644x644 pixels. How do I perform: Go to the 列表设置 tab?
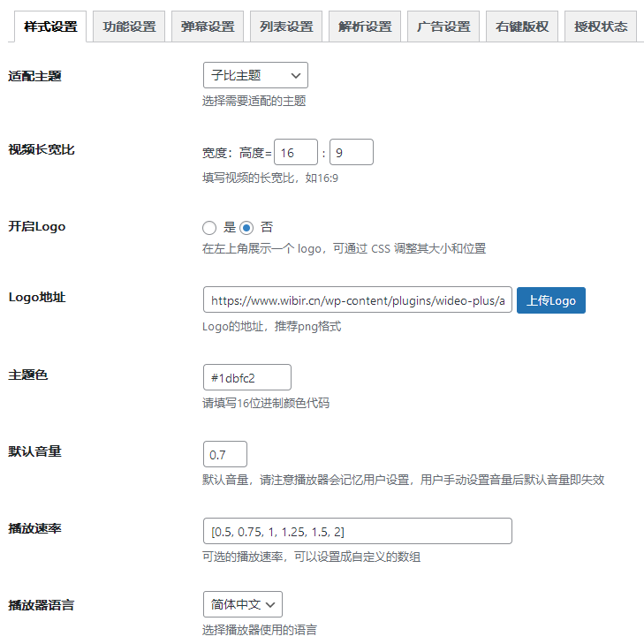pos(286,27)
